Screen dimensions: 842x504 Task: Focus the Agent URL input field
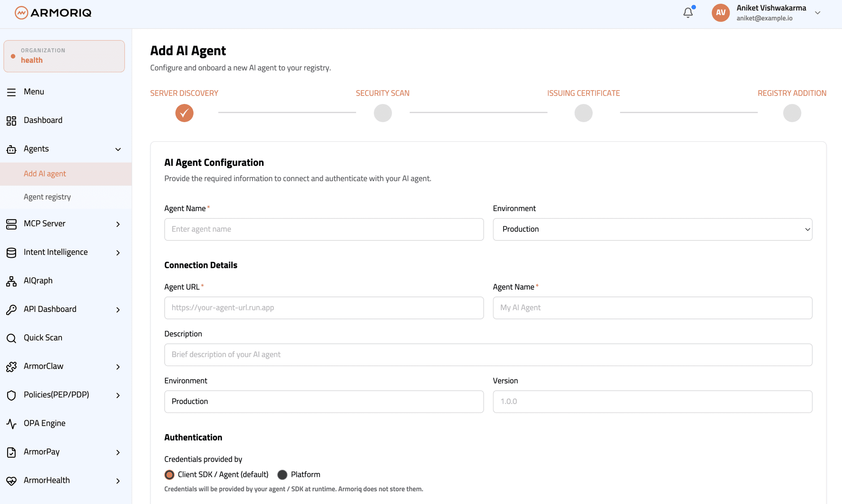coord(324,308)
